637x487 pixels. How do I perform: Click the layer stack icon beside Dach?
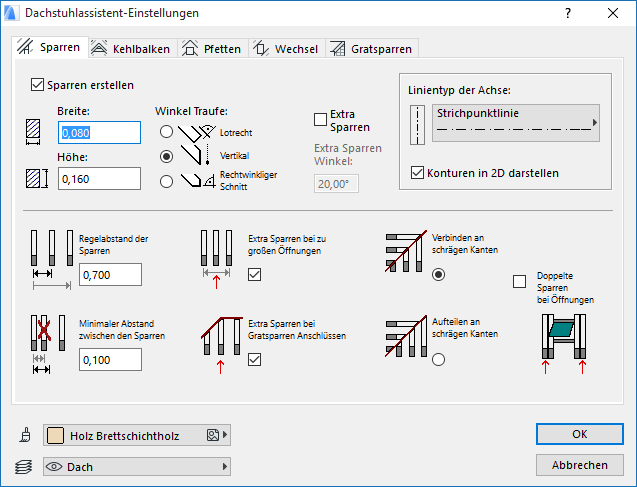coord(24,467)
